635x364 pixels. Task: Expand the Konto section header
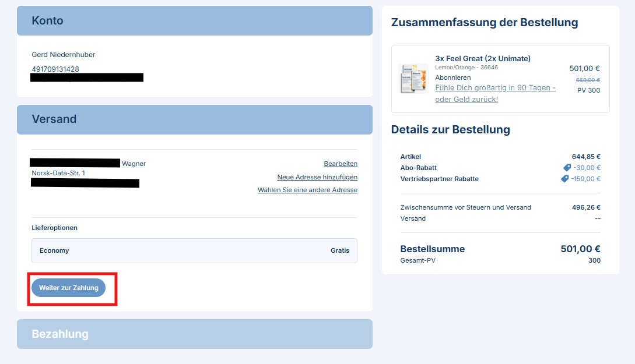[x=194, y=21]
